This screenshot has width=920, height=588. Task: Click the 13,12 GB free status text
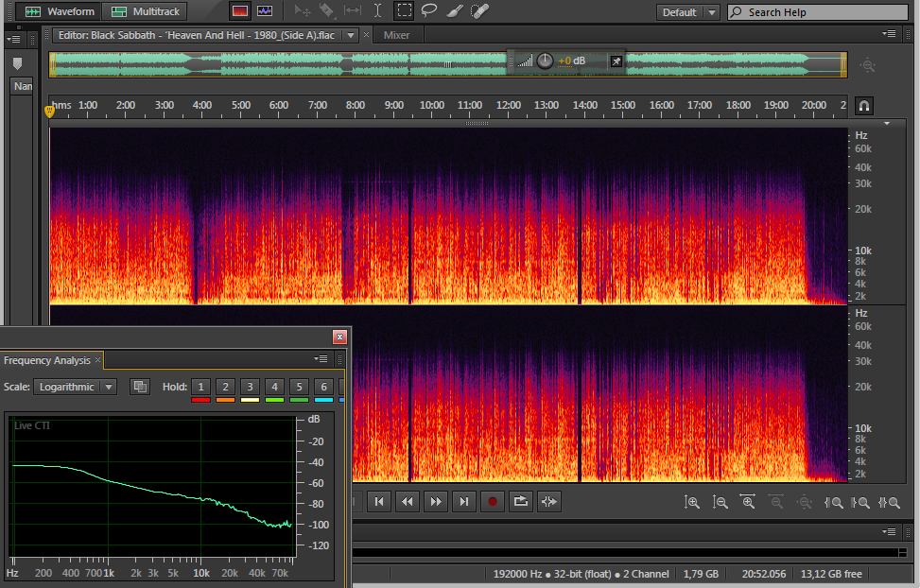[x=831, y=574]
